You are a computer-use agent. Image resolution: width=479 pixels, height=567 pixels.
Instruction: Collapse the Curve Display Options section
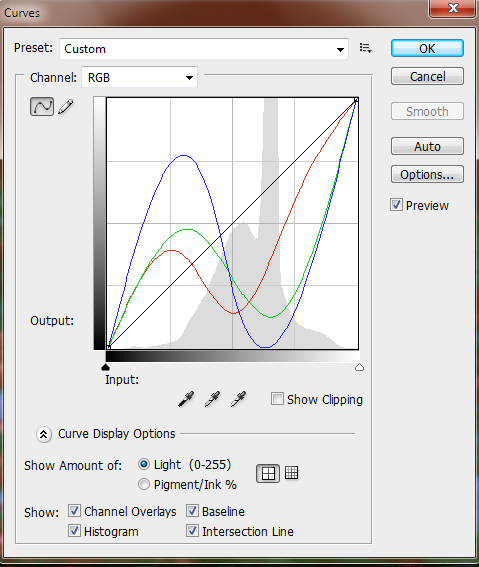44,434
